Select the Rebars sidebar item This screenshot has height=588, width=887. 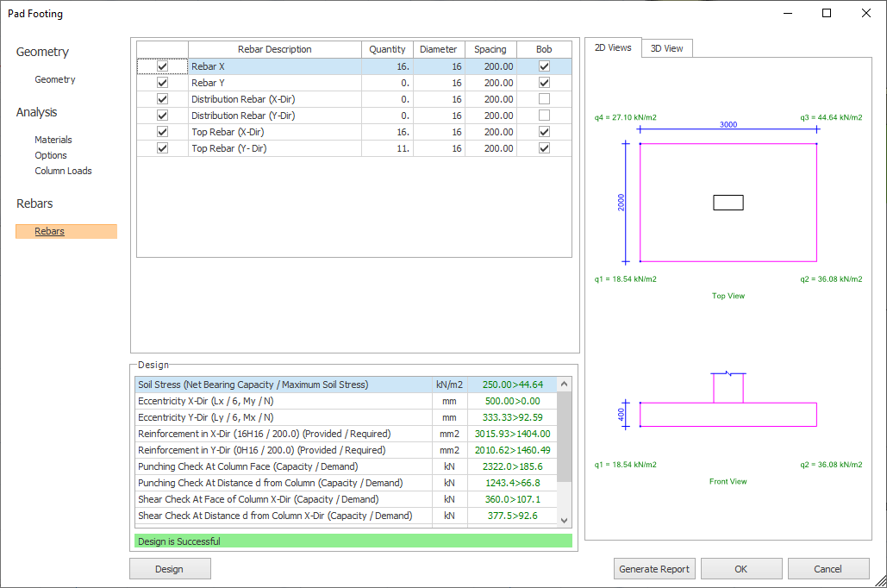click(50, 231)
